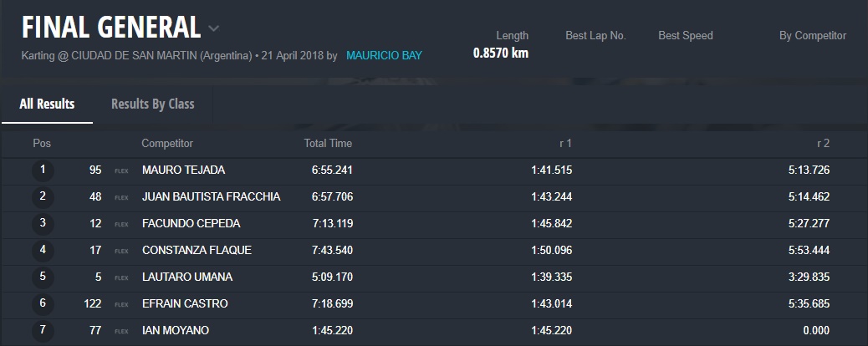
Task: Click the FLEX class tag beside MAURO TEJADA
Action: click(121, 171)
